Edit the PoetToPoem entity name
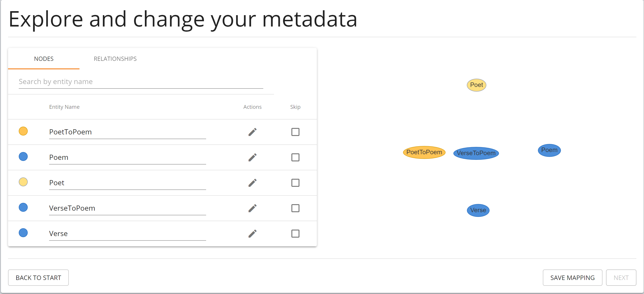Image resolution: width=644 pixels, height=294 pixels. click(252, 132)
